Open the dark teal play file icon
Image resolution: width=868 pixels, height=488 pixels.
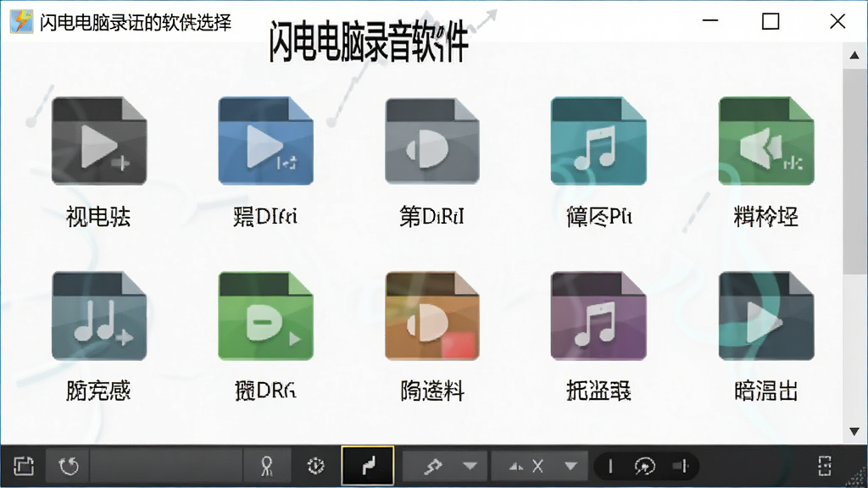[766, 316]
